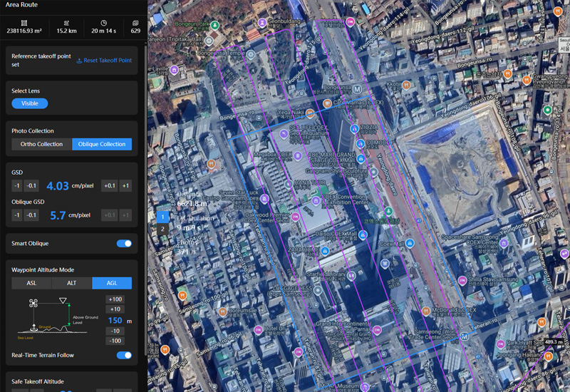The image size is (570, 392).
Task: Raise altitude by 100 meters
Action: click(114, 299)
